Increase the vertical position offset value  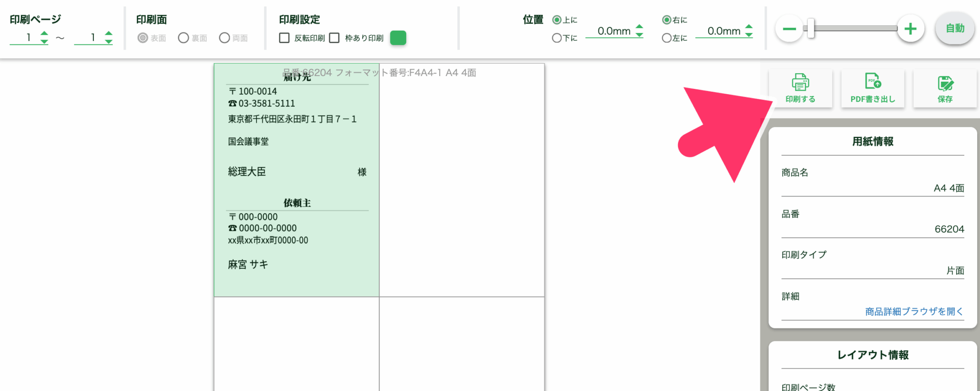(639, 26)
